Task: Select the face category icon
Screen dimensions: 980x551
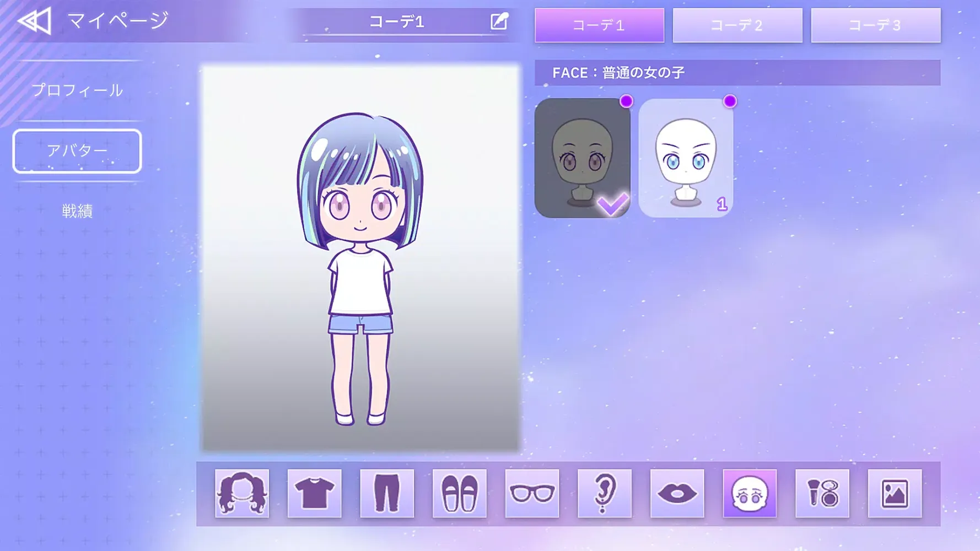Action: (750, 493)
